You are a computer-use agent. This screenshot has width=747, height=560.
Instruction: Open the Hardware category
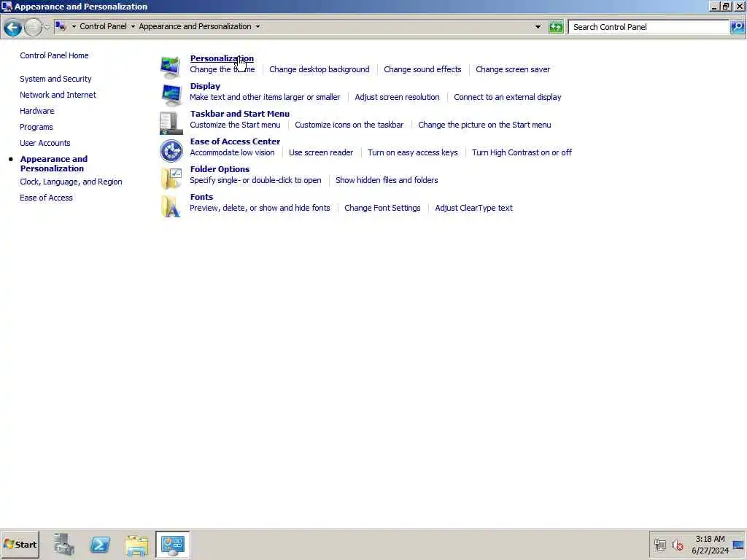[x=36, y=111]
